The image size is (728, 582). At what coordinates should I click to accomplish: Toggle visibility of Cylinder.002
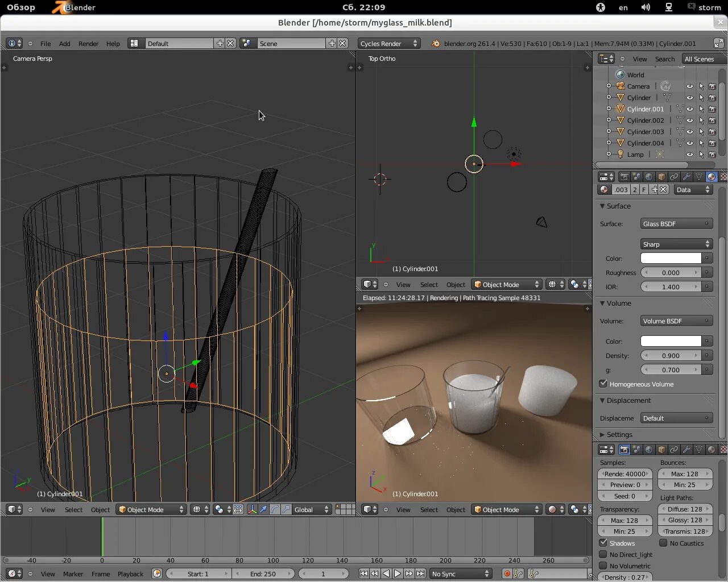(690, 120)
